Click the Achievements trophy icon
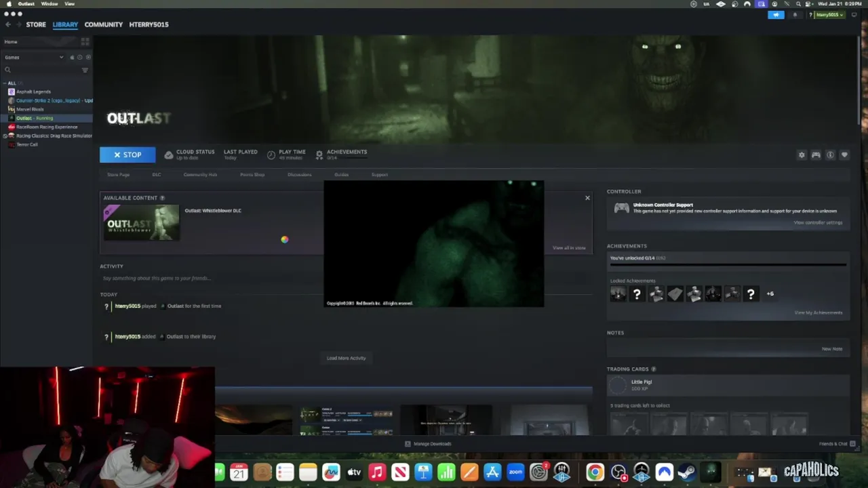Screen dimensions: 868x488 point(319,155)
